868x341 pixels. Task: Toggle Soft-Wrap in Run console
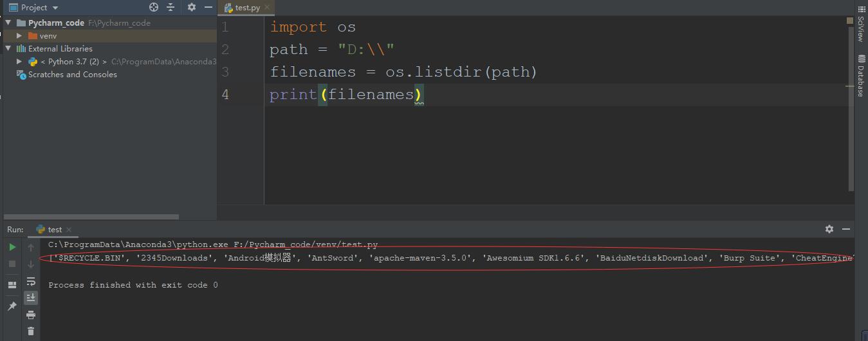[31, 281]
